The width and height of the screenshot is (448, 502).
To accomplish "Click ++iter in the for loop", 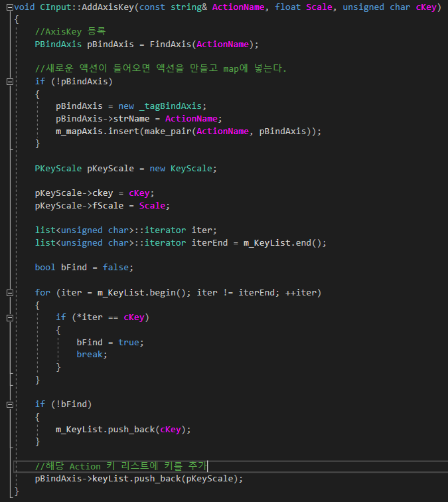I will coord(301,293).
